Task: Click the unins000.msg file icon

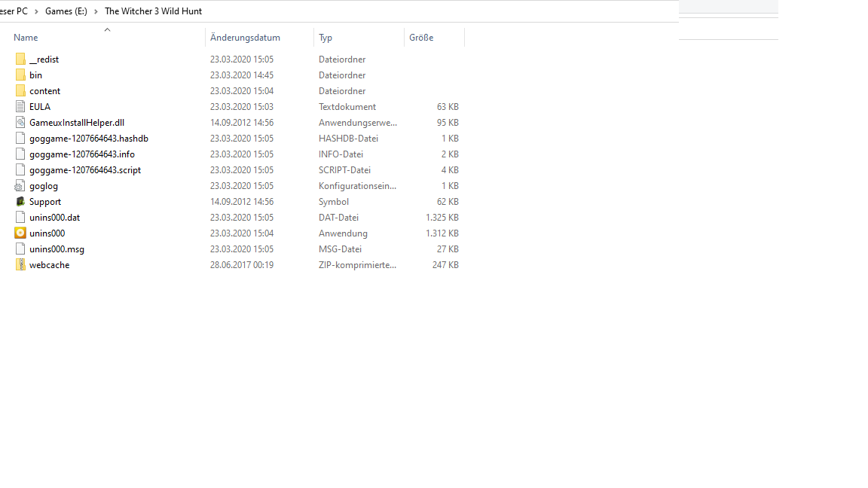Action: pyautogui.click(x=20, y=249)
